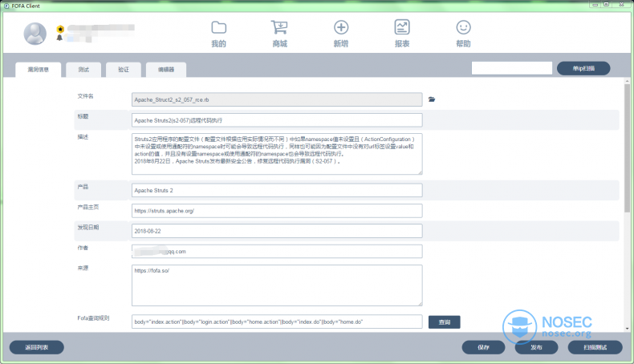Click the 标题 input field

pos(277,120)
